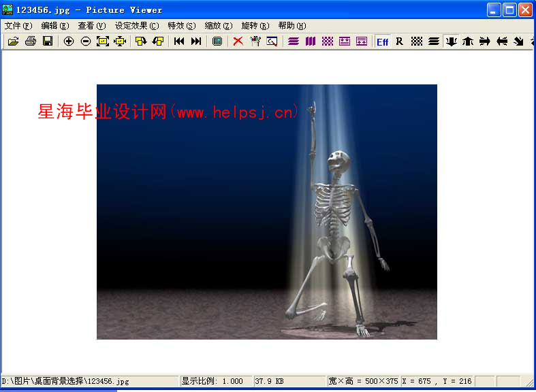Open the 文件(F) menu
This screenshot has height=392, width=536.
18,26
